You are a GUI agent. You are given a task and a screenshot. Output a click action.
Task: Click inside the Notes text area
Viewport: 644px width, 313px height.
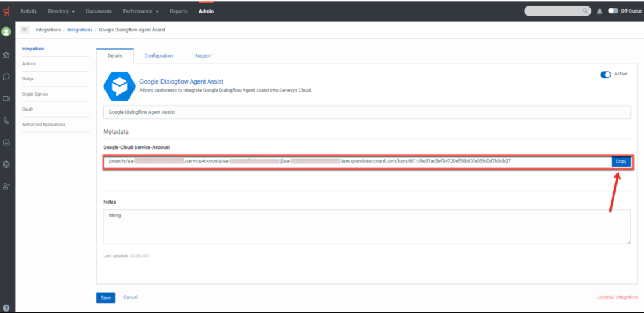[367, 226]
